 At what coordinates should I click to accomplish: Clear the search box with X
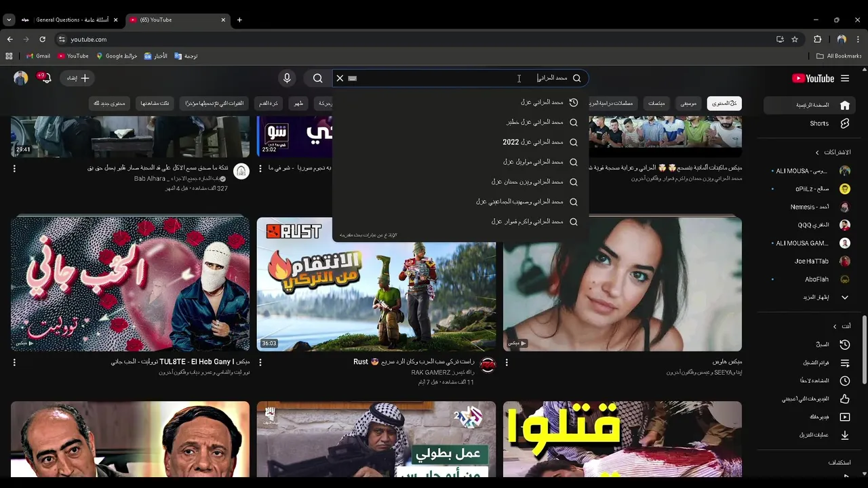[x=340, y=78]
